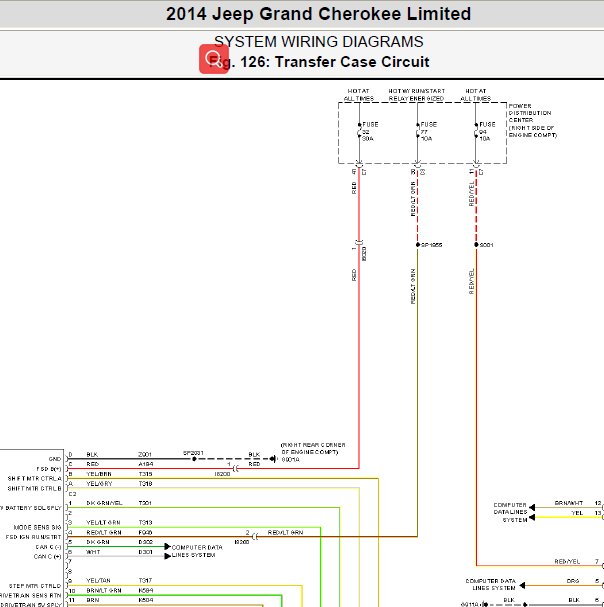The image size is (604, 607).
Task: Click '(RIGHT REAR CORNER OF ENGINE COMPT)' note
Action: pos(313,449)
